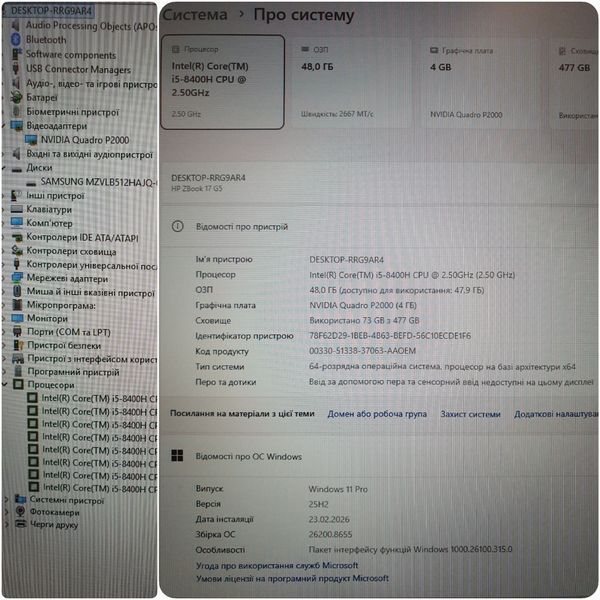Select SAMSUNG MZVLB512HAJQ disk entry
This screenshot has height=600, width=600.
(x=98, y=182)
